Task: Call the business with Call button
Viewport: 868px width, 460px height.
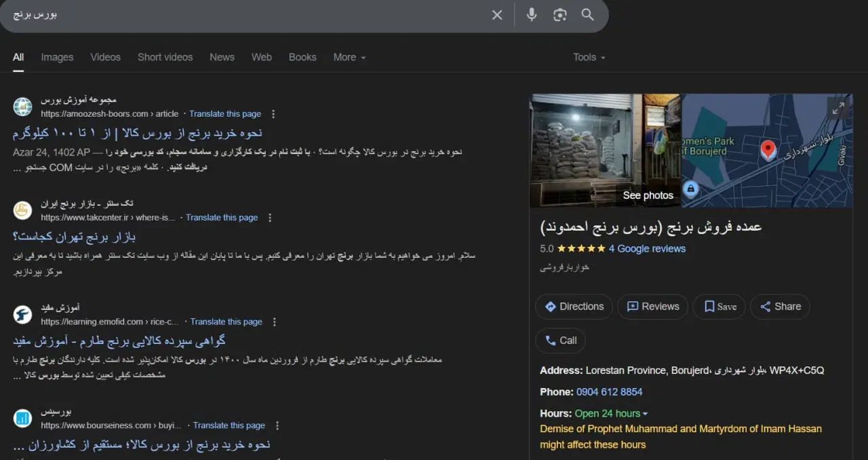Action: [560, 341]
